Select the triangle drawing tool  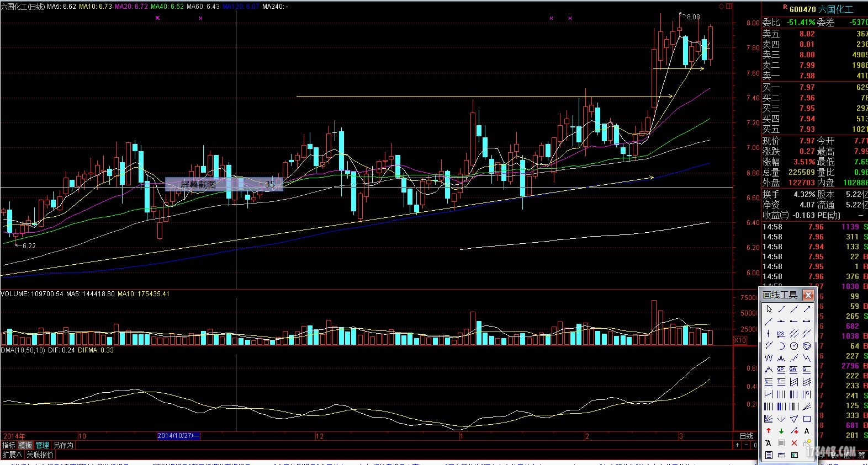pyautogui.click(x=794, y=419)
